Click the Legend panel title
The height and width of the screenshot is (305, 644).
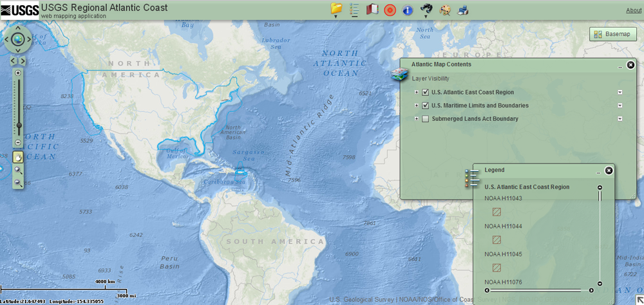pyautogui.click(x=495, y=169)
